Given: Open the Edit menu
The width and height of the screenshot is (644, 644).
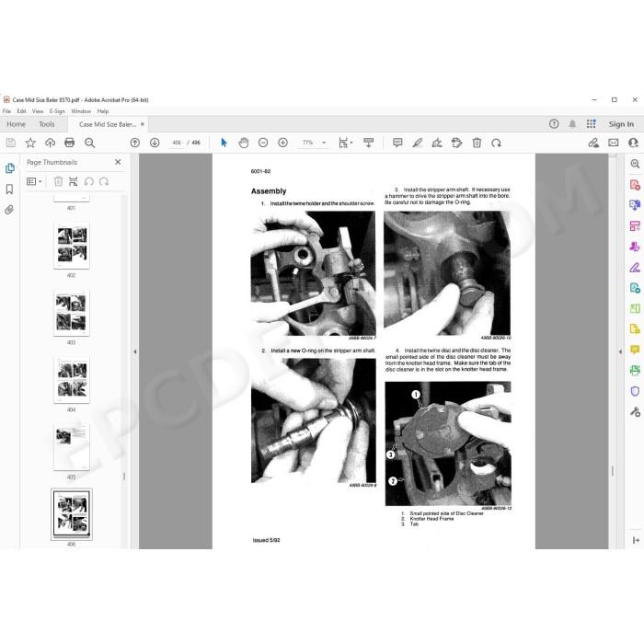Looking at the screenshot, I should point(21,111).
